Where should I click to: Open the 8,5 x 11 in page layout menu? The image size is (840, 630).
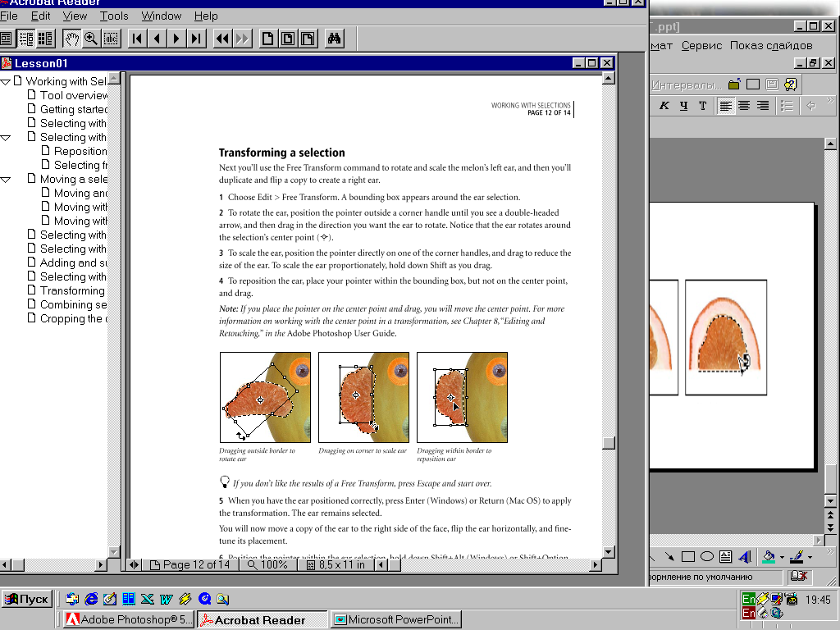[336, 564]
